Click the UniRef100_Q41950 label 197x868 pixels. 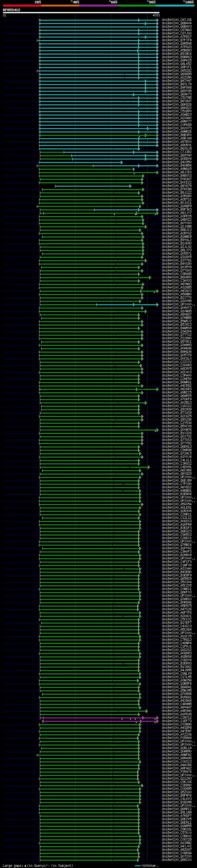point(177,162)
